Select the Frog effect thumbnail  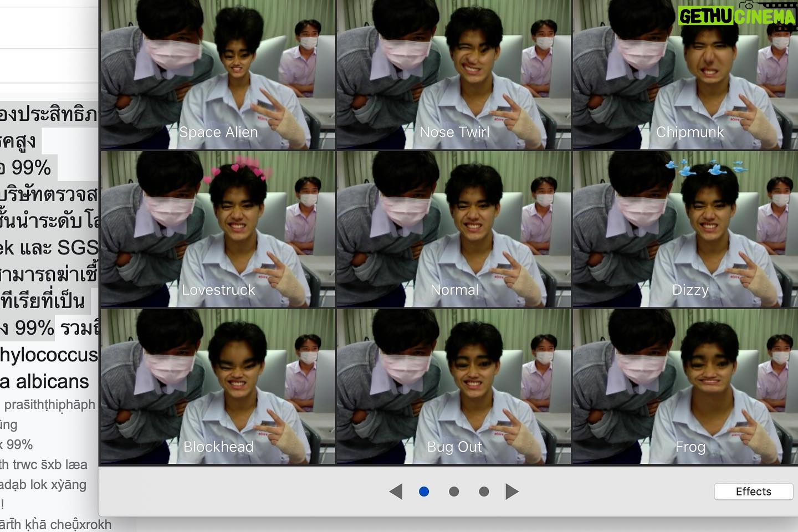686,386
